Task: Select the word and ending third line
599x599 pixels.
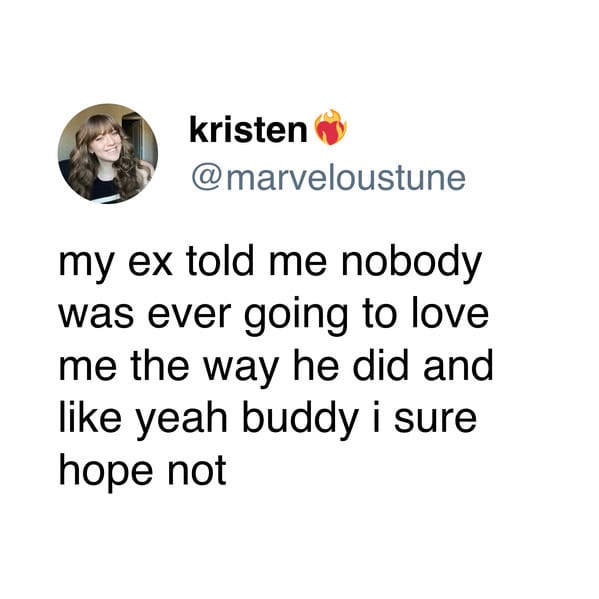Action: tap(458, 365)
